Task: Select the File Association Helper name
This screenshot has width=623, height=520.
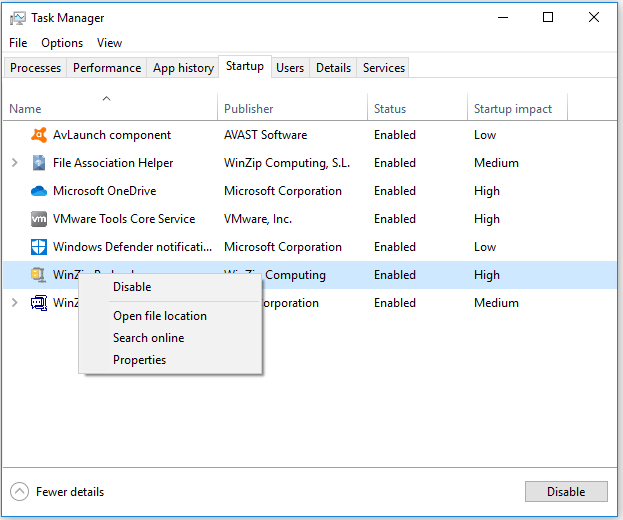Action: tap(113, 163)
